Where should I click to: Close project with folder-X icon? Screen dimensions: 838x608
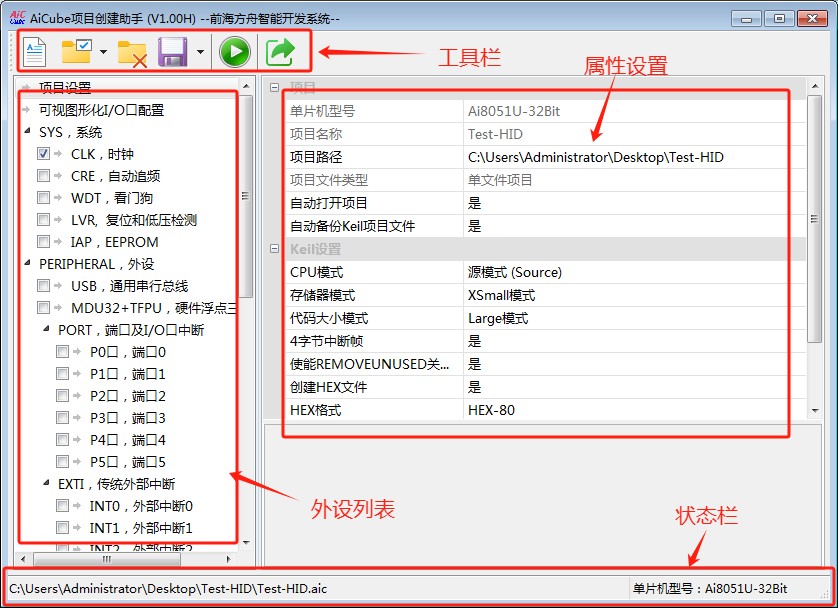(x=132, y=53)
